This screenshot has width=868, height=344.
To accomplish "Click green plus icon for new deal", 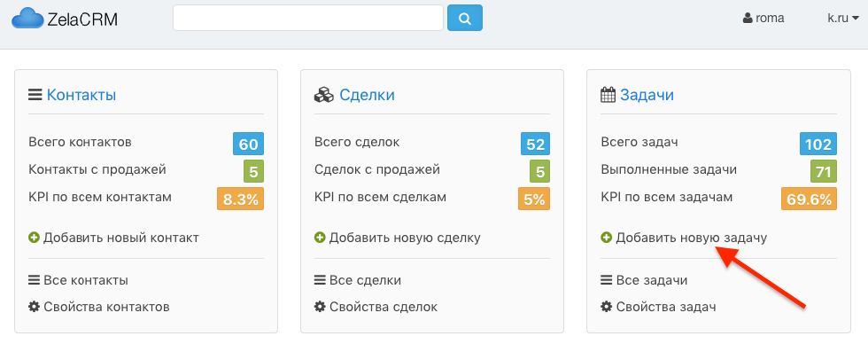I will (x=320, y=238).
